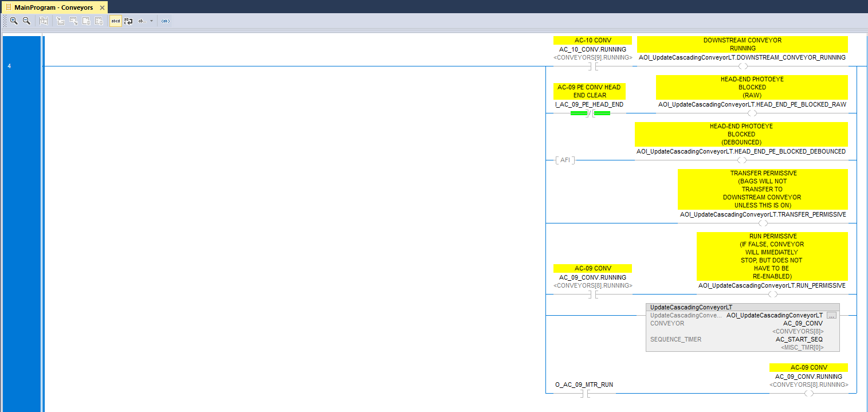Click the single-page trash can icon
Screen dimensions: 868x412
coord(86,21)
